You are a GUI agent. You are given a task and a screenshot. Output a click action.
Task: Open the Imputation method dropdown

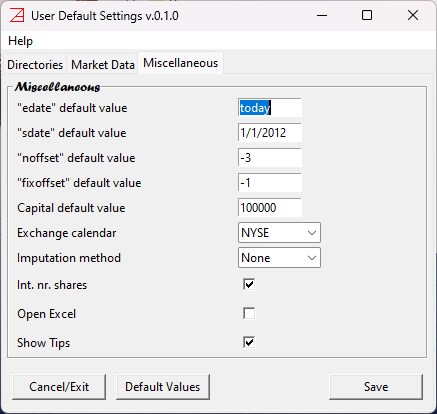(x=279, y=258)
